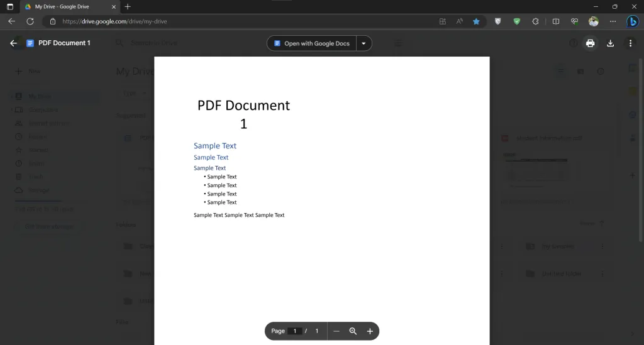Select My Drive in the sidebar
This screenshot has width=644, height=345.
(x=40, y=96)
